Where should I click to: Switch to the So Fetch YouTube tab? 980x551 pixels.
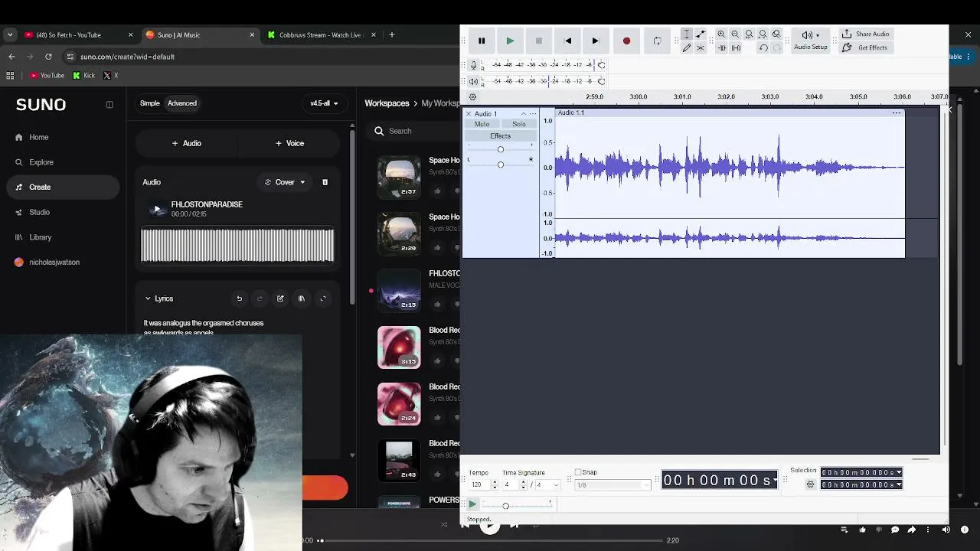pyautogui.click(x=80, y=34)
